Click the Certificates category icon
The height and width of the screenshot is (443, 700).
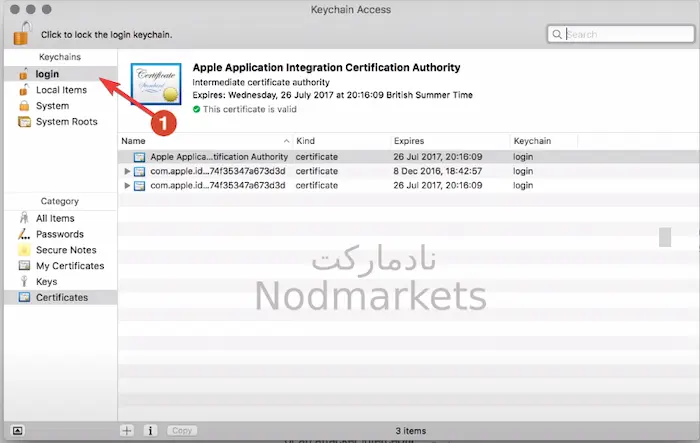point(24,297)
